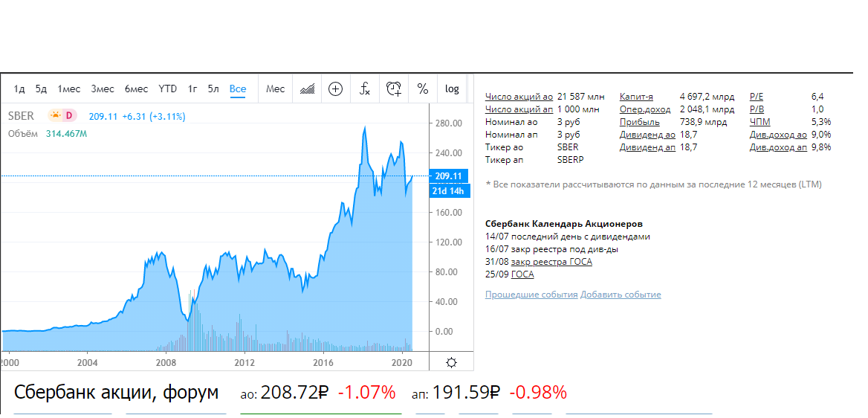Set chart range to 6мес
868x418 pixels.
136,89
